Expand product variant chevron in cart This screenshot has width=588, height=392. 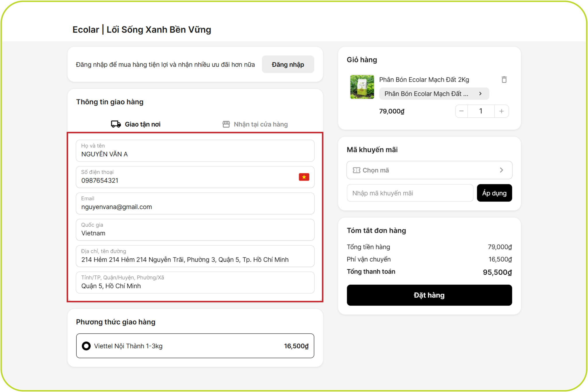[x=480, y=94]
